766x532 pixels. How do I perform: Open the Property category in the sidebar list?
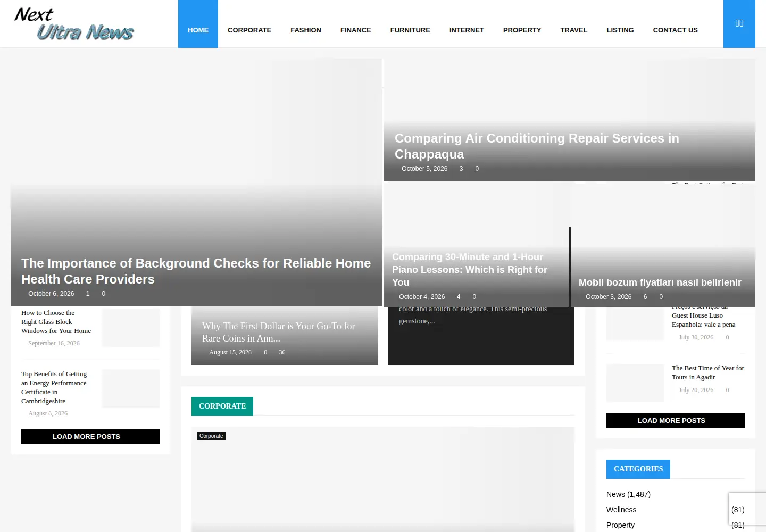[x=620, y=525]
